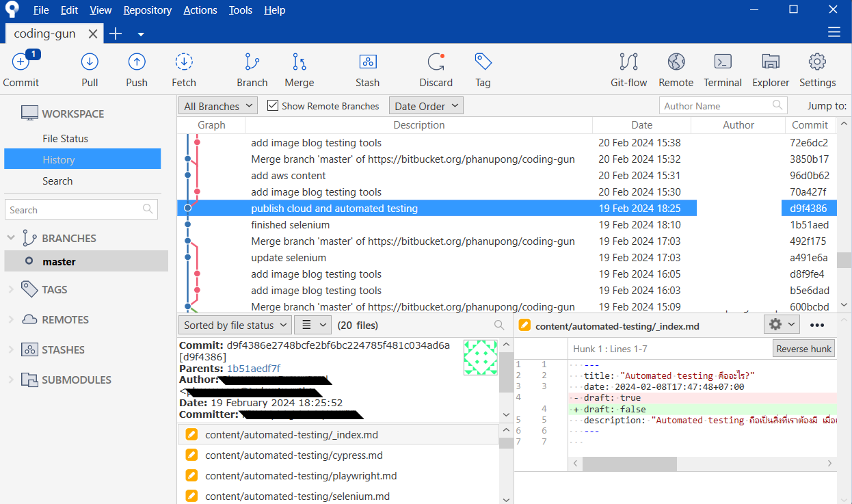852x504 pixels.
Task: Open the diff gear options
Action: pos(782,325)
